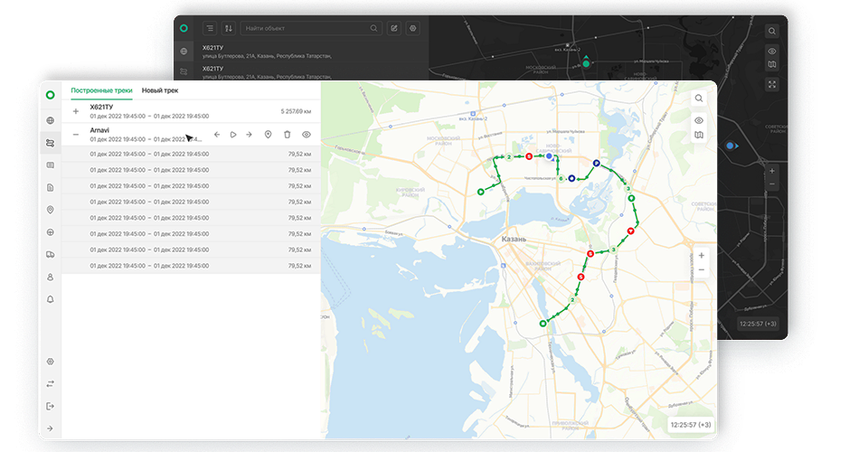The height and width of the screenshot is (452, 868).
Task: Click the green vehicle marker on dark map
Action: point(586,62)
